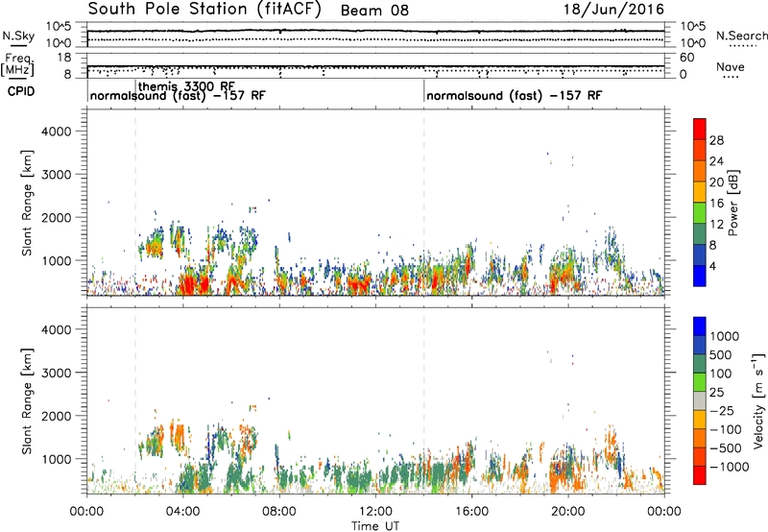
Task: Click the Velocity [m s-1] colorbar title
Action: (x=758, y=400)
